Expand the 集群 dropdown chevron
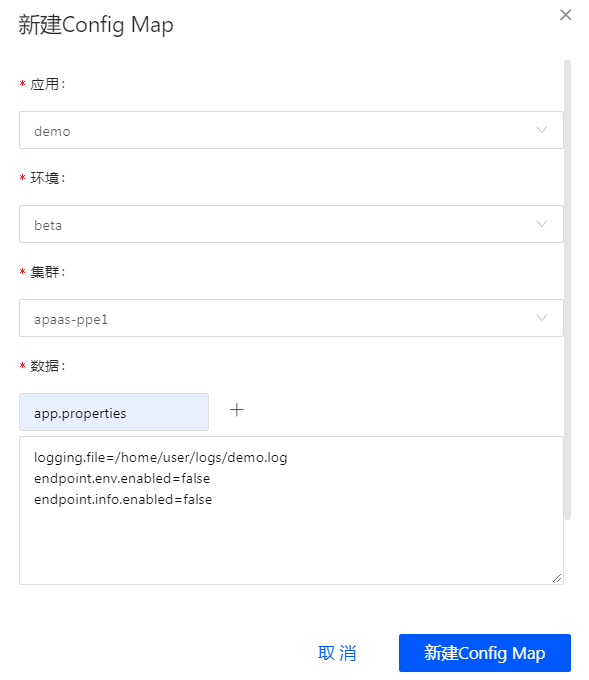The image size is (589, 680). pos(541,318)
